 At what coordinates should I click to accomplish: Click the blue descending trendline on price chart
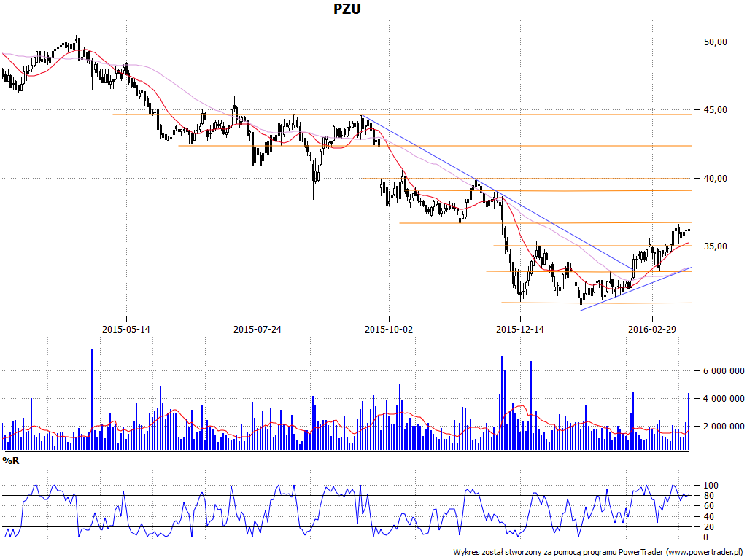tap(498, 192)
